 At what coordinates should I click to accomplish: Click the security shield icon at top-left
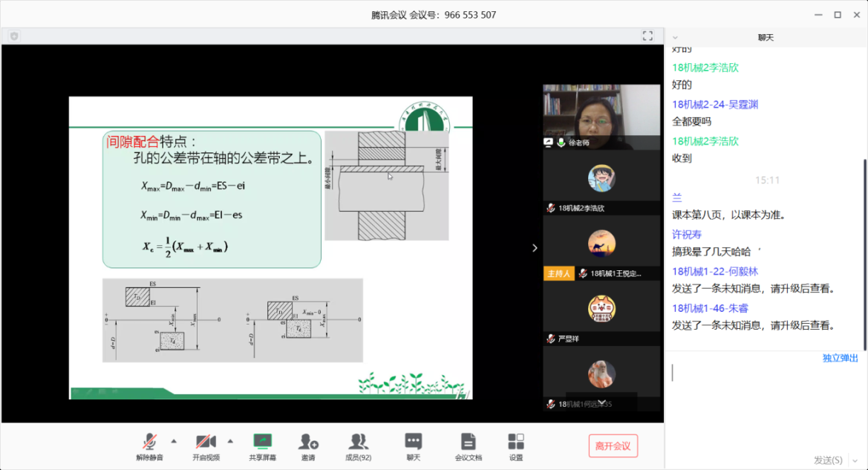(x=14, y=36)
